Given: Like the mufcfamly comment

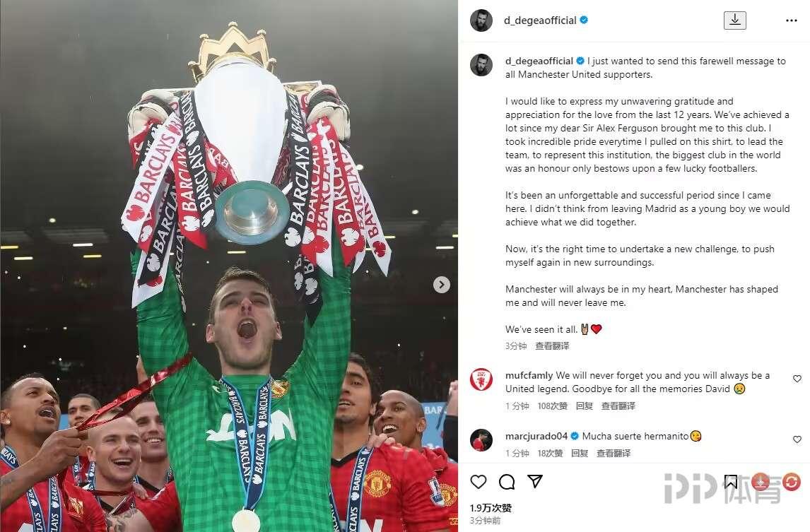Looking at the screenshot, I should tap(797, 379).
